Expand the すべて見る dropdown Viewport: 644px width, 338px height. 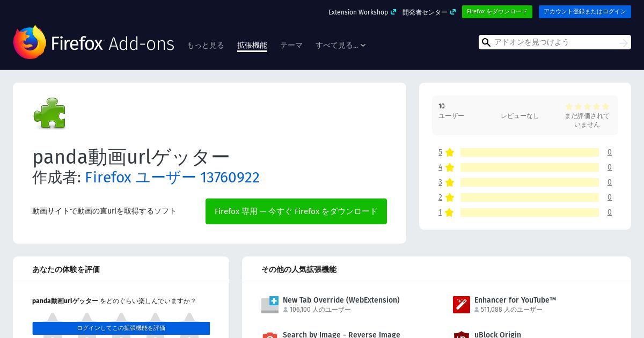click(341, 45)
